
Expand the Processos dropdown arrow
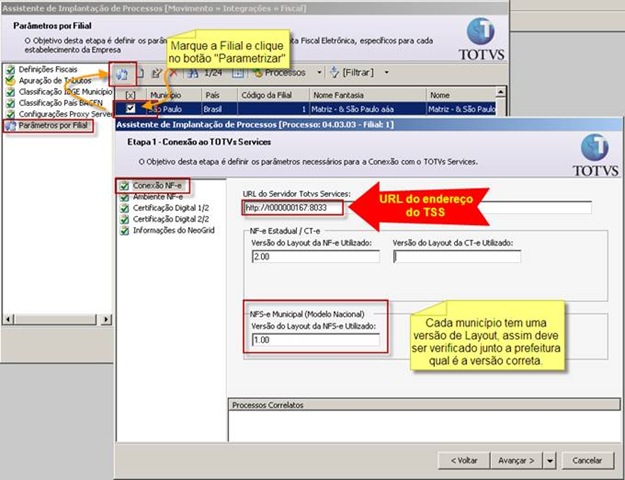point(319,73)
